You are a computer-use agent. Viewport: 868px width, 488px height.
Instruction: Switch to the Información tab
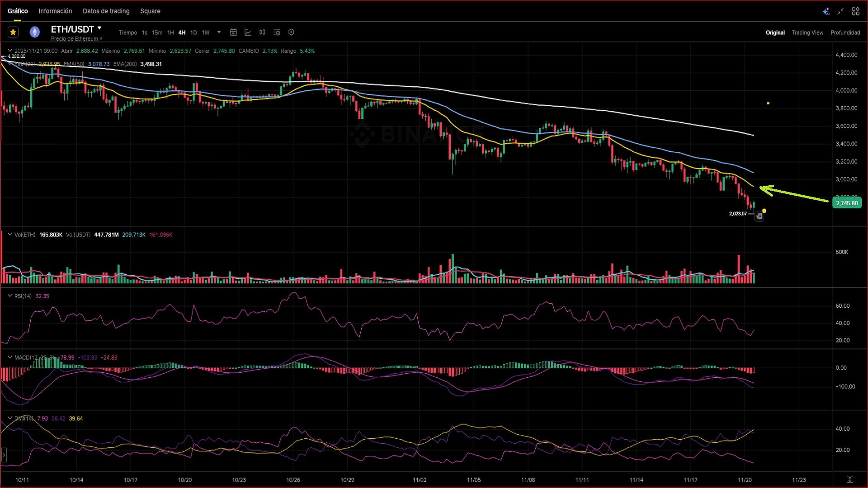tap(55, 11)
